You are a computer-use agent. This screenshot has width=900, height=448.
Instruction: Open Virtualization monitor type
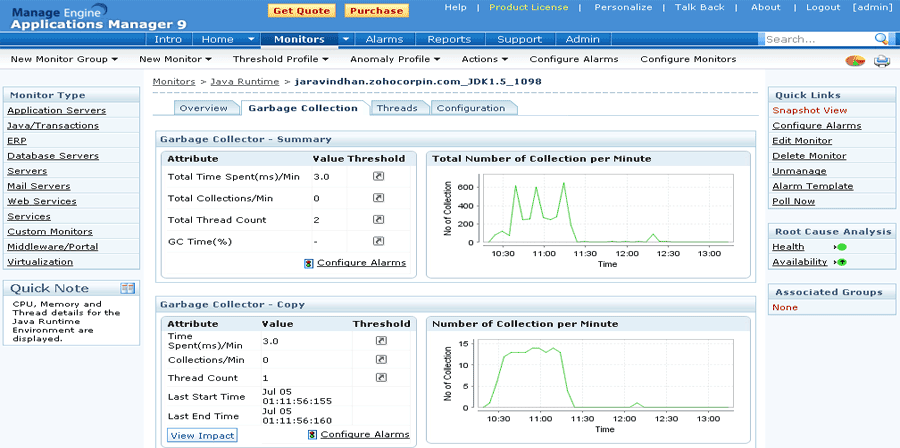[40, 262]
